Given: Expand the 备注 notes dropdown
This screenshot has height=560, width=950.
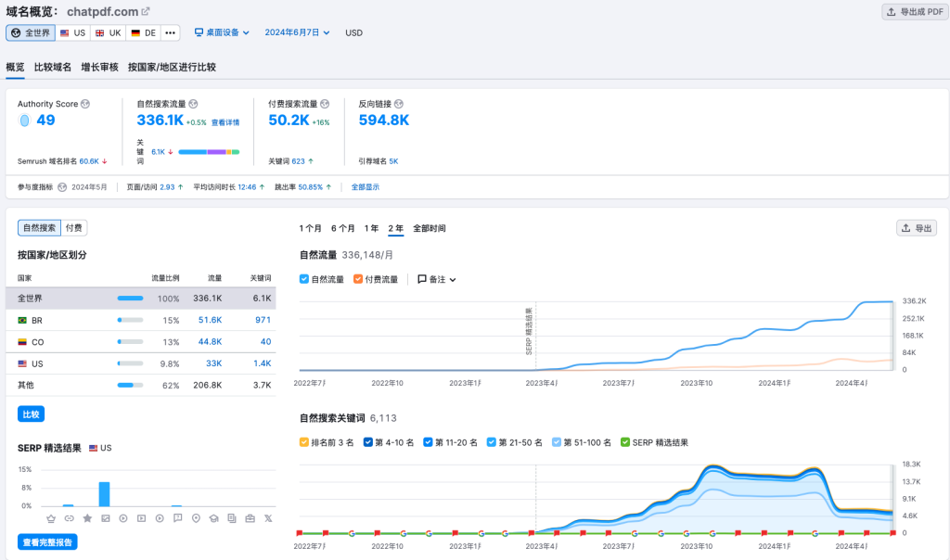Looking at the screenshot, I should click(437, 279).
